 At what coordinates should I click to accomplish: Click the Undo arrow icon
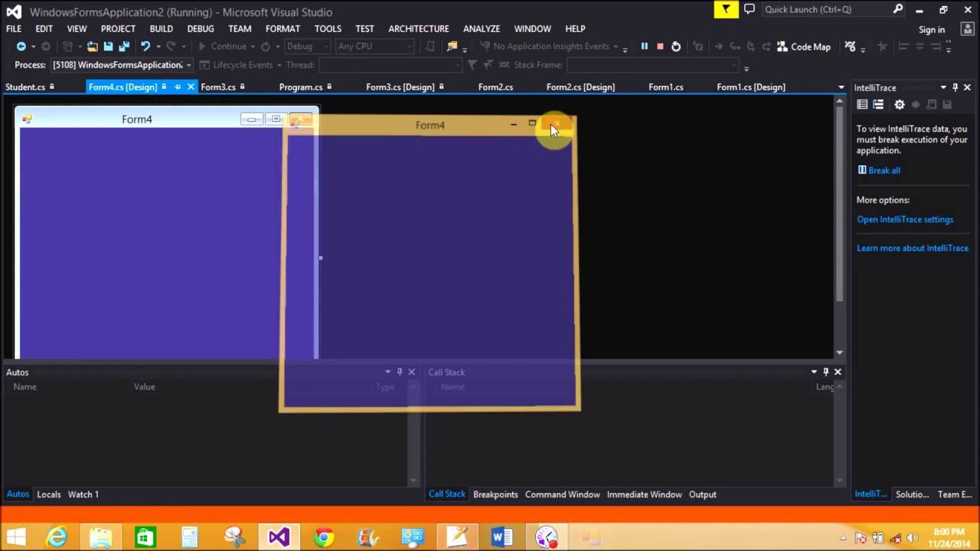click(145, 47)
